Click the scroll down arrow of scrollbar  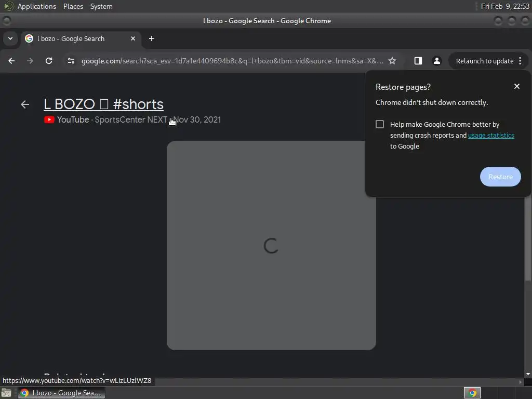point(528,374)
